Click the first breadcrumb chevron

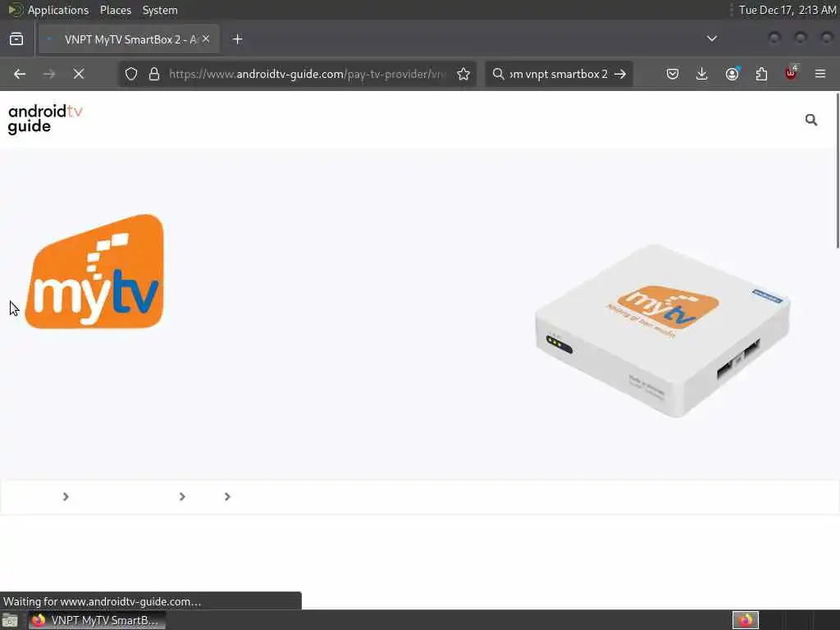[66, 496]
